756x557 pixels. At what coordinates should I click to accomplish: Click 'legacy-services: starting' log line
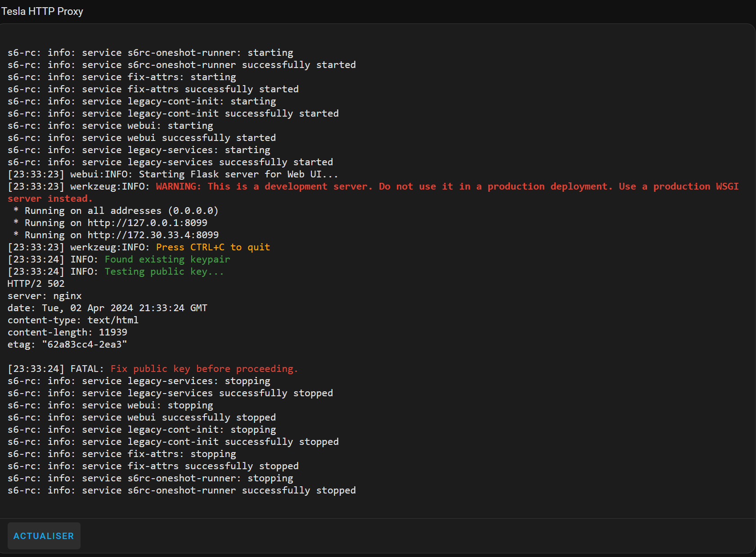coord(139,150)
